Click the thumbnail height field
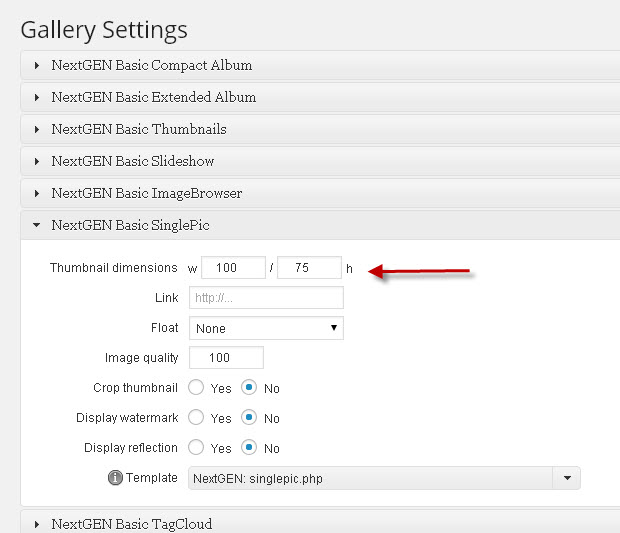 (309, 268)
